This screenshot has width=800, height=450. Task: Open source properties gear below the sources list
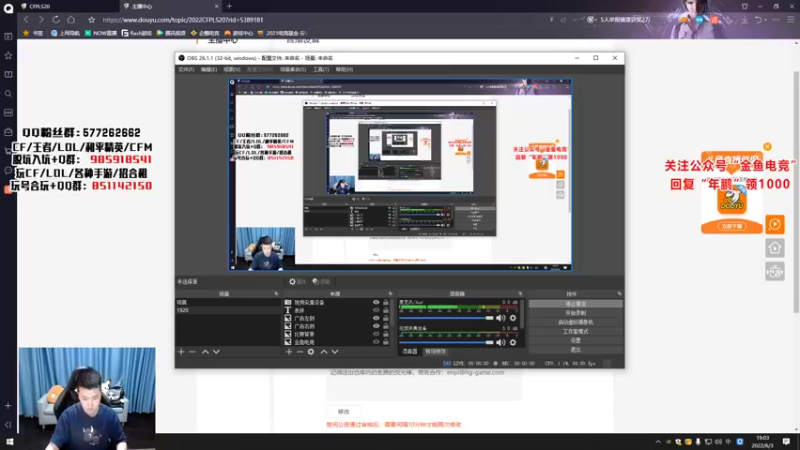coord(311,352)
